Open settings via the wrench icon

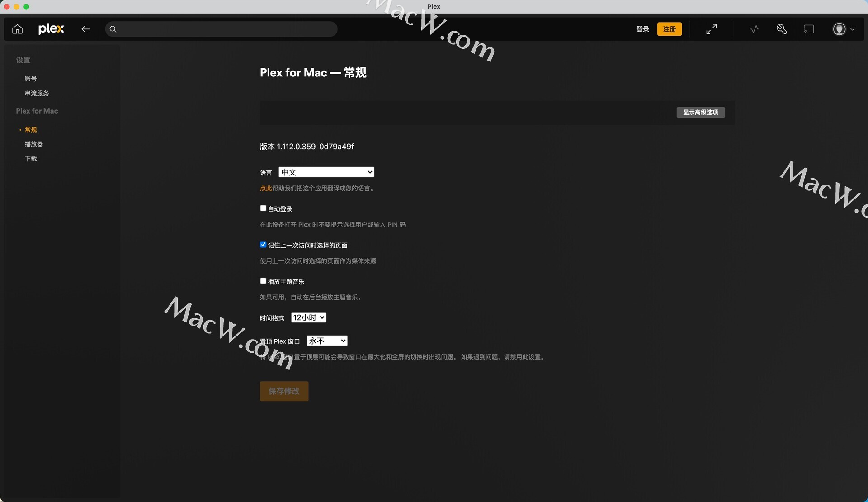coord(782,29)
